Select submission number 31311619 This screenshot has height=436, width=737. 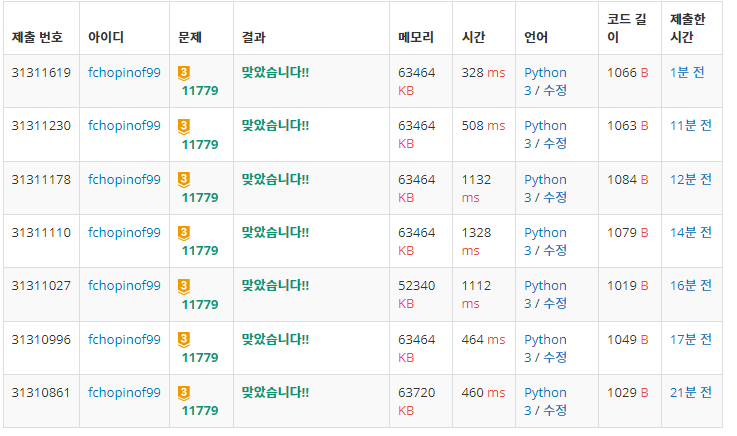click(41, 73)
